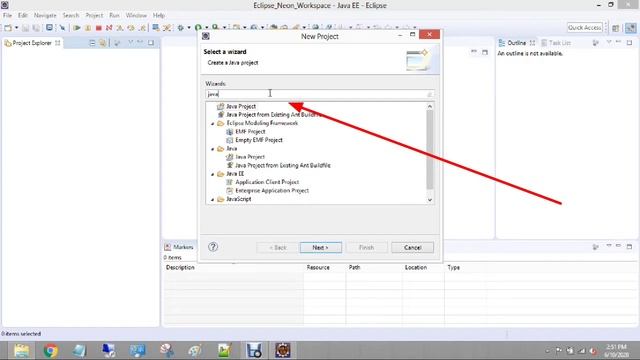This screenshot has height=360, width=640.
Task: Open the New icon's dropdown arrow
Action: pos(16,28)
